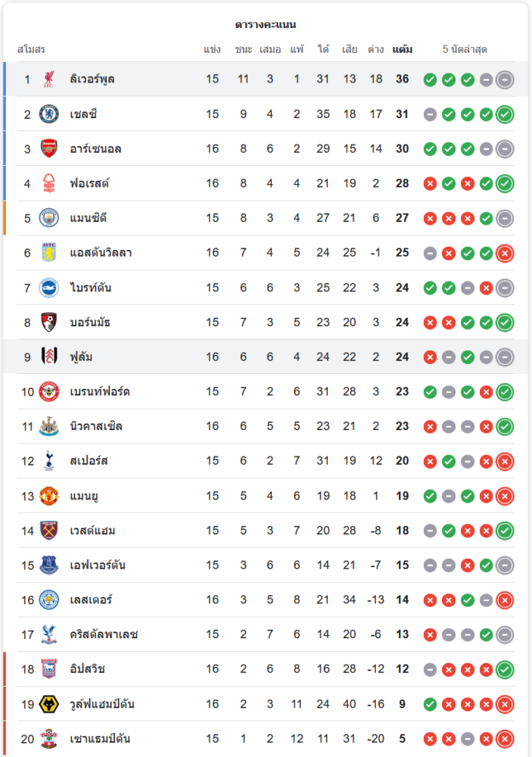Select the ตารางคะแนน heading tab

266,24
